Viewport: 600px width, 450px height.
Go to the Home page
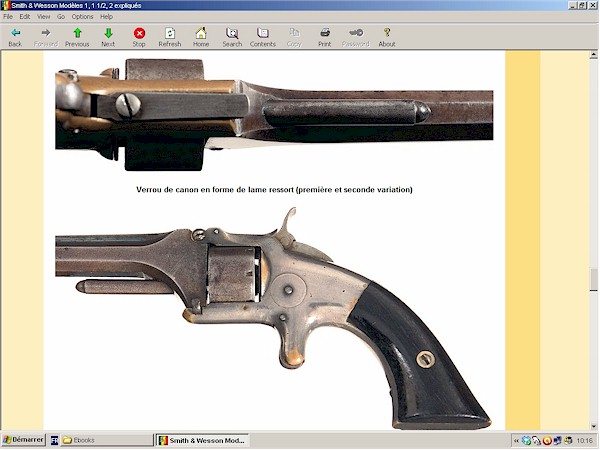[201, 38]
